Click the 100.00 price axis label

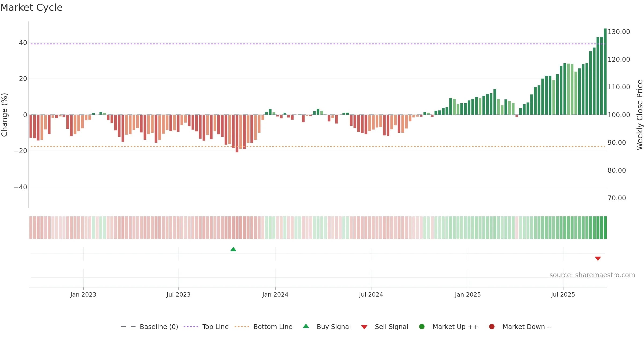pos(619,115)
